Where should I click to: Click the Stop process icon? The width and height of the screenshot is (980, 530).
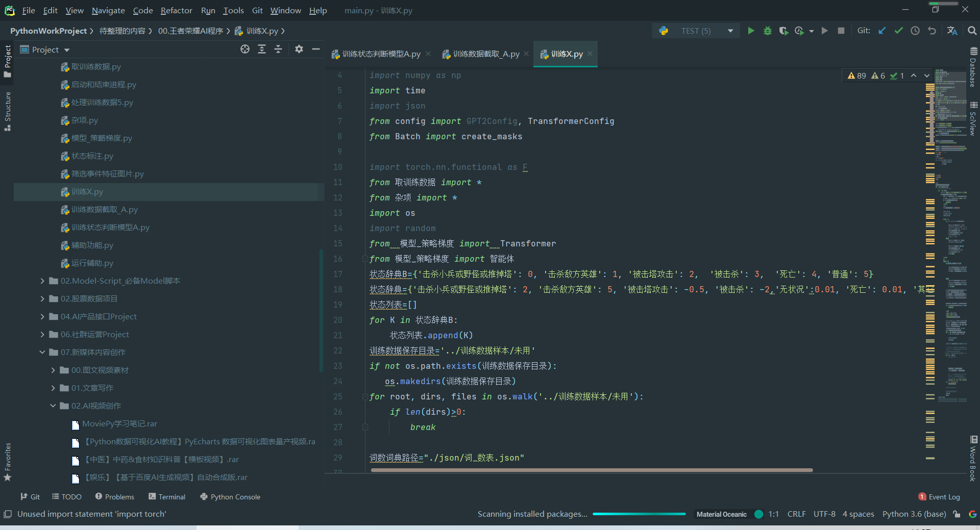(x=841, y=31)
